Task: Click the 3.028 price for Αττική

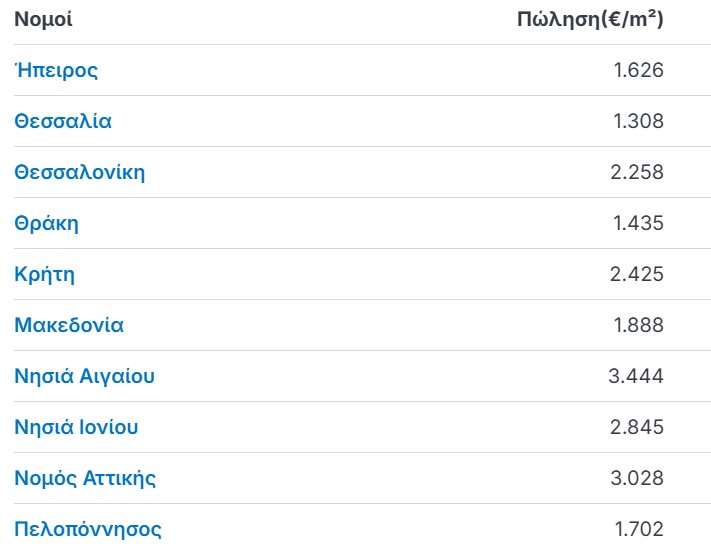Action: click(637, 478)
